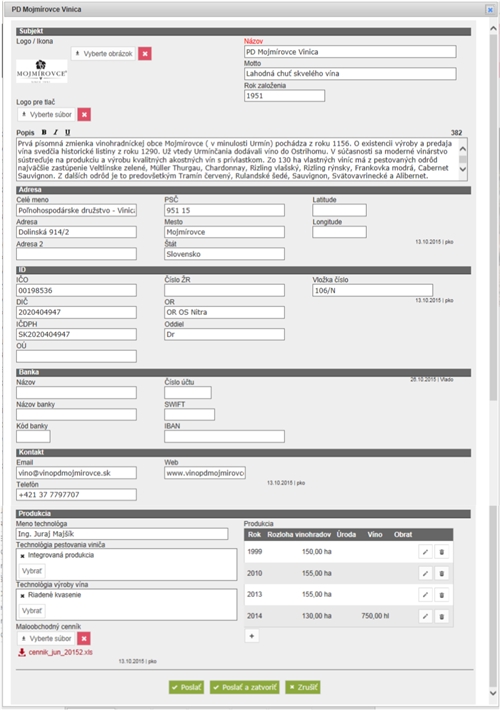Click the PSČ field
This screenshot has height=710, width=500.
[x=225, y=210]
